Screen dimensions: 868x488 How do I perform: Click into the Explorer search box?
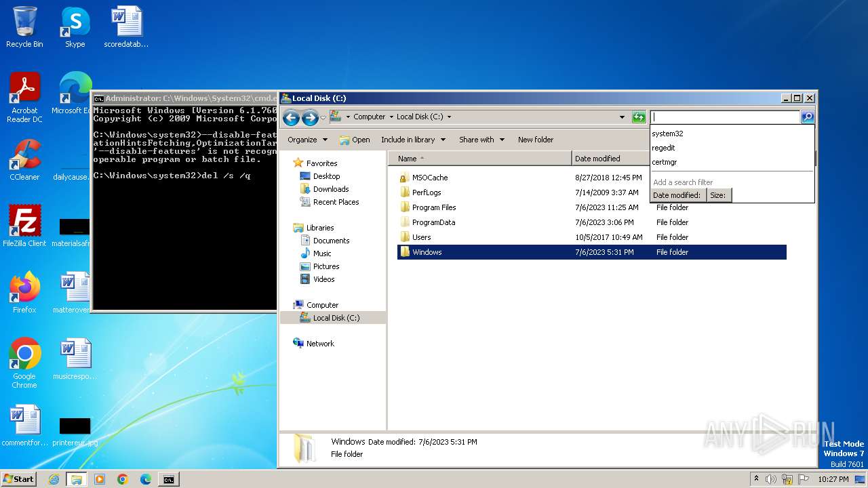tap(725, 117)
